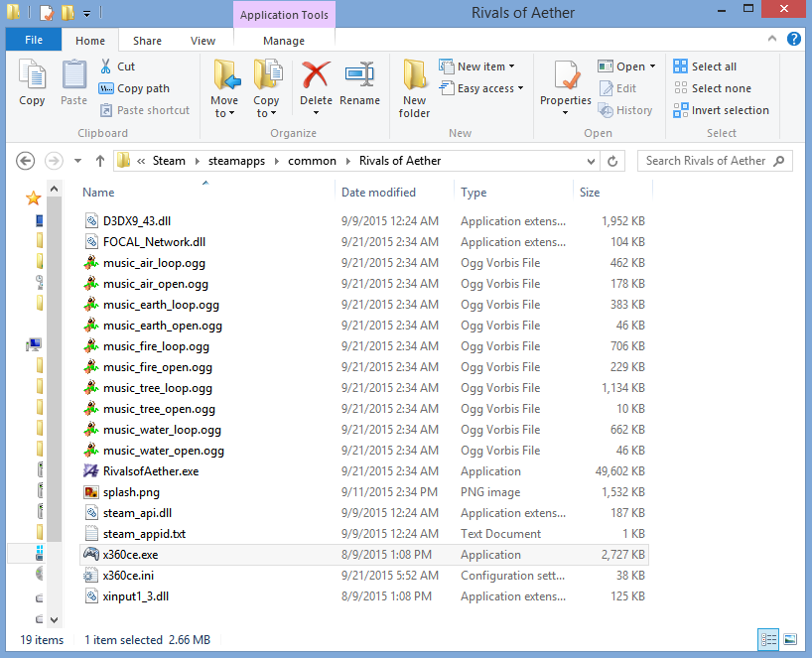Open the File tab
This screenshot has height=658, width=812.
[34, 40]
